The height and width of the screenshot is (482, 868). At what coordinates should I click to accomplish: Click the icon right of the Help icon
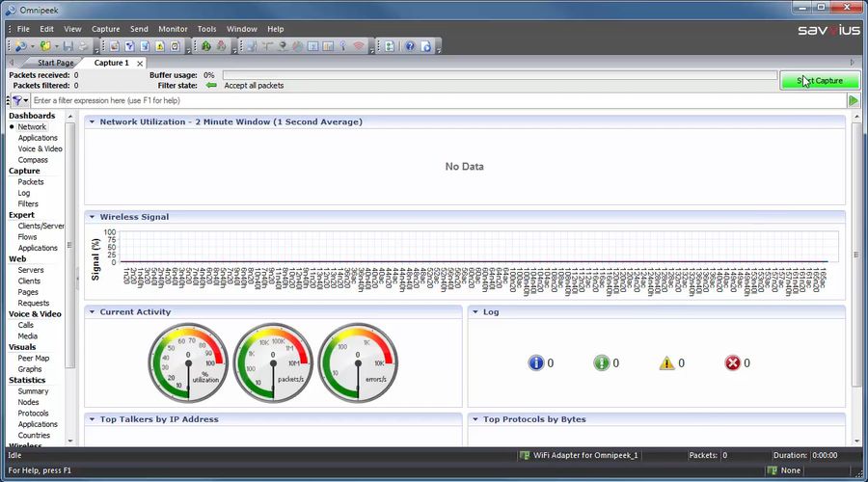425,46
